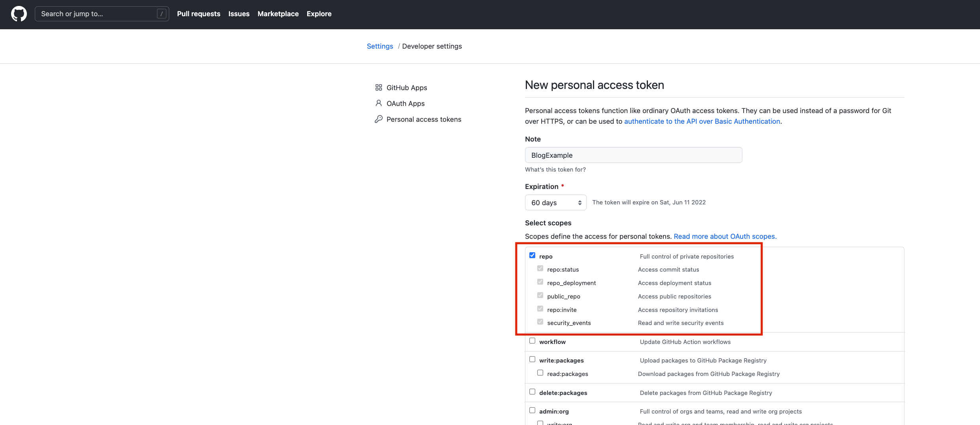980x425 pixels.
Task: Click the Personal access tokens key icon
Action: 379,119
